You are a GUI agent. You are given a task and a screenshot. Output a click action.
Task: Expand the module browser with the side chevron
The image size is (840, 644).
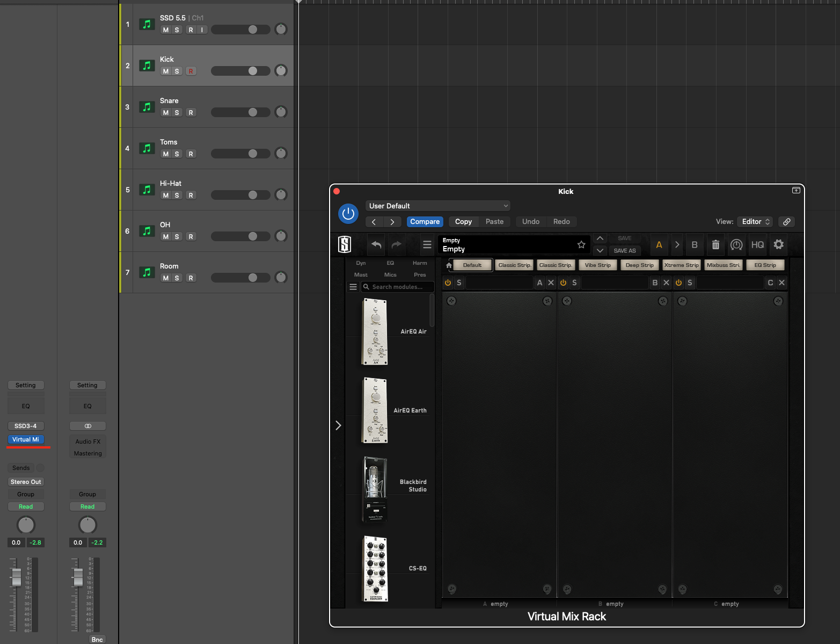point(338,425)
